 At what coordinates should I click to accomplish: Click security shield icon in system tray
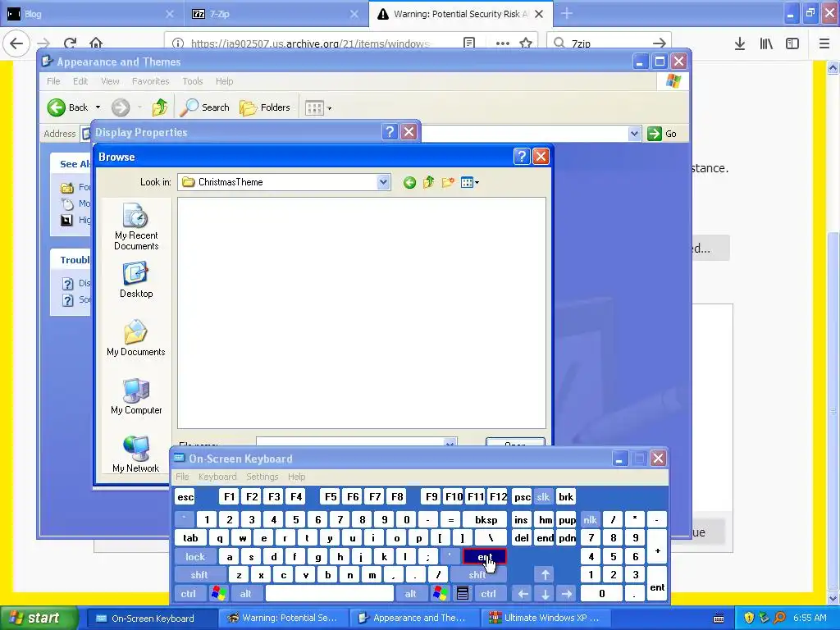tap(749, 619)
